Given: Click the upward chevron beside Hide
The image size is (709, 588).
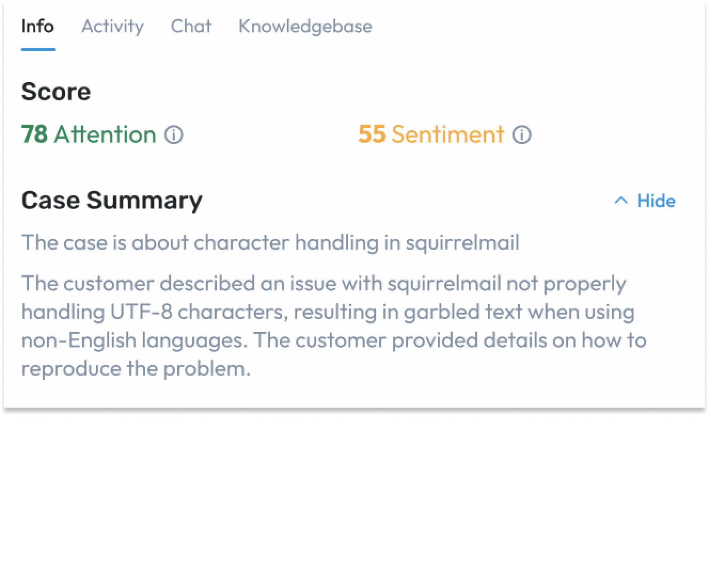Looking at the screenshot, I should (621, 201).
